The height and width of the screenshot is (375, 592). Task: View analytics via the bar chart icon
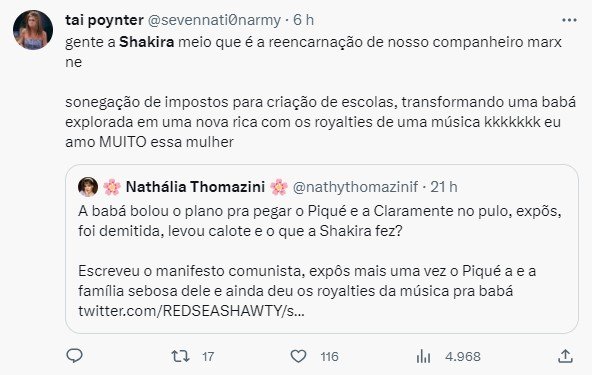tap(423, 356)
